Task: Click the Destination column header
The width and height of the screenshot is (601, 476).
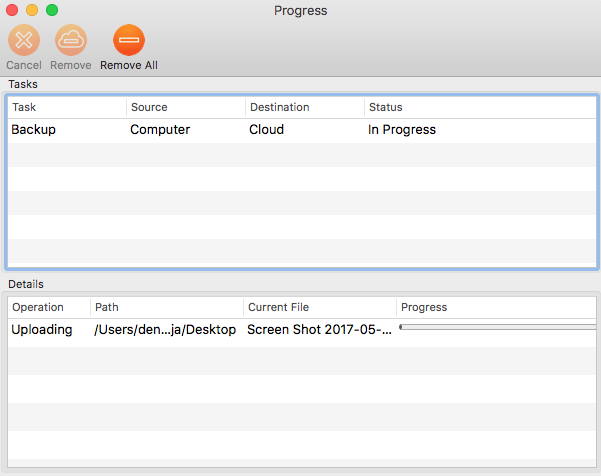Action: point(305,107)
